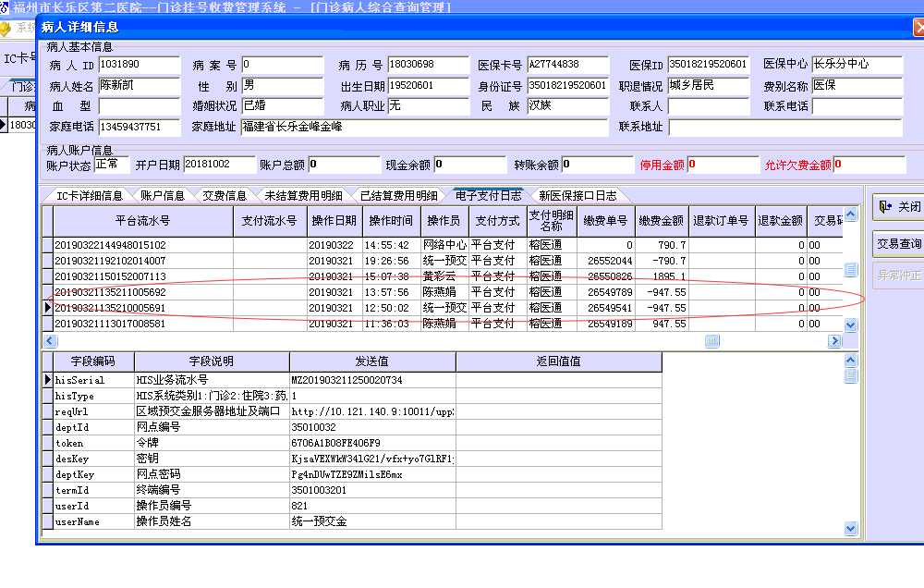Click the 字段编码 column header
This screenshot has width=924, height=588.
coord(93,361)
